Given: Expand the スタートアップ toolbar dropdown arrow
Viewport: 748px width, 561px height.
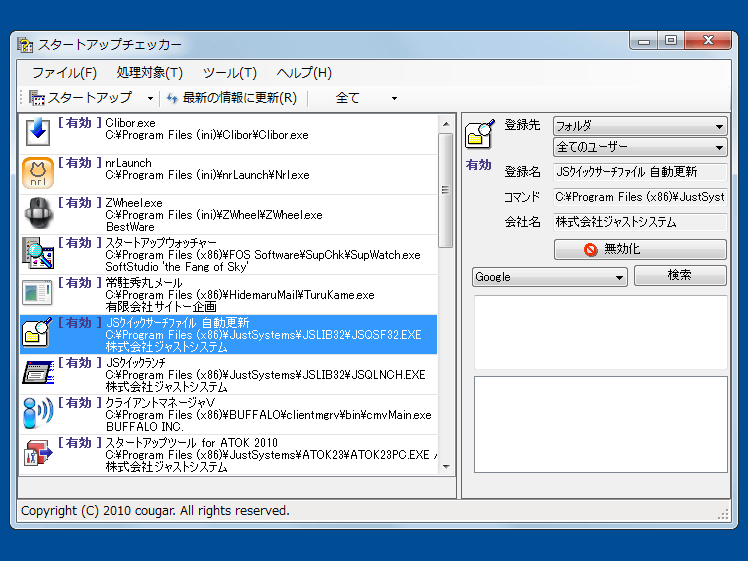Looking at the screenshot, I should coord(150,98).
